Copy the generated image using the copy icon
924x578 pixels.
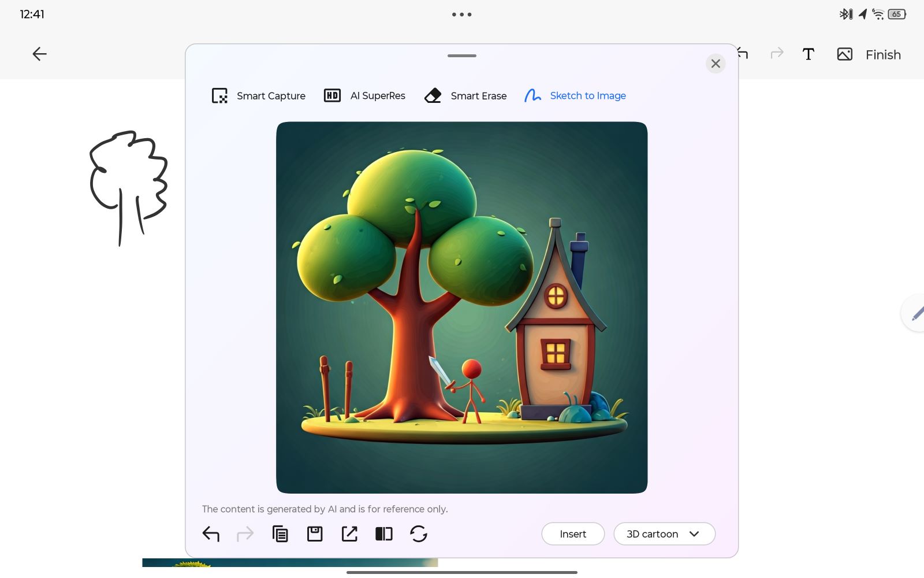(280, 534)
